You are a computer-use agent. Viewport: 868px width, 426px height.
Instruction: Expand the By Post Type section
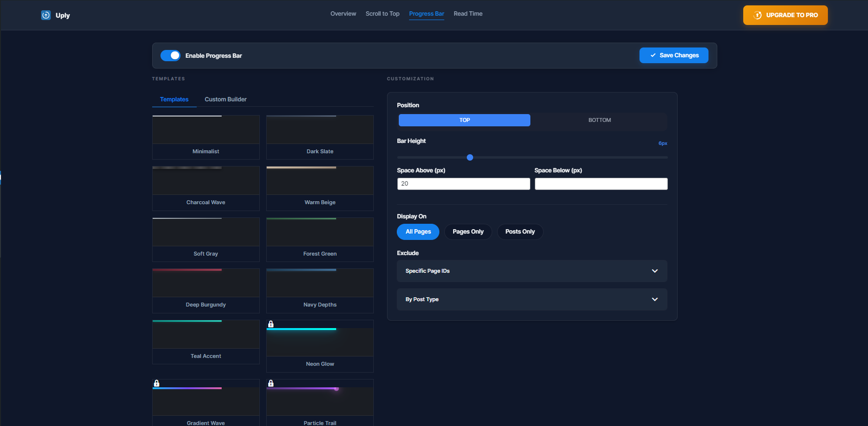point(532,299)
